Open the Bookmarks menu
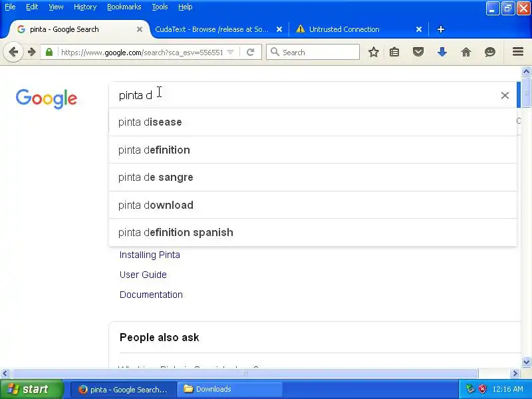The image size is (532, 399). point(124,7)
